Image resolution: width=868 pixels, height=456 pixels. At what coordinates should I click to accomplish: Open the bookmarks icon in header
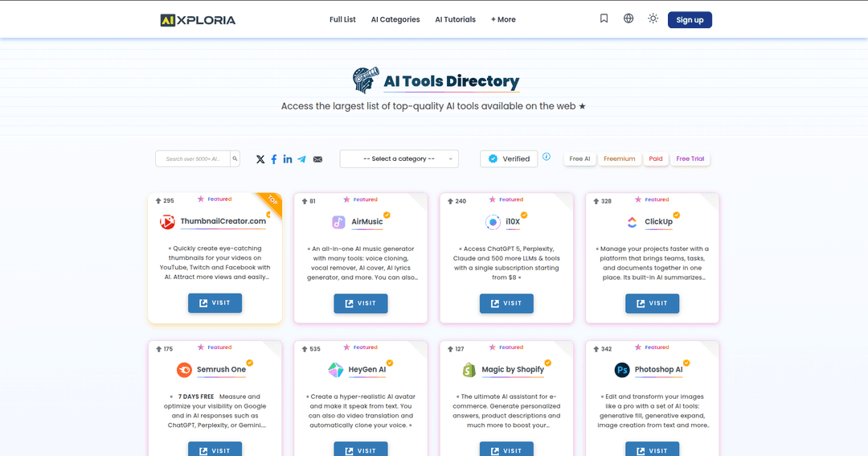pos(604,18)
